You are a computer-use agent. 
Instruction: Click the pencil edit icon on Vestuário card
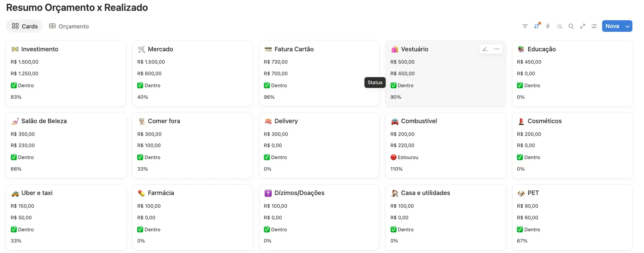pos(485,49)
